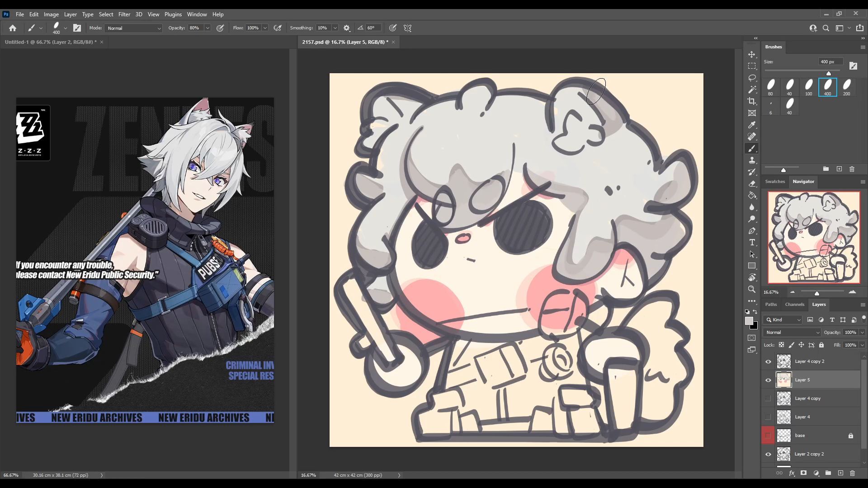
Task: Hide Layer 5 visibility eye
Action: pos(768,380)
